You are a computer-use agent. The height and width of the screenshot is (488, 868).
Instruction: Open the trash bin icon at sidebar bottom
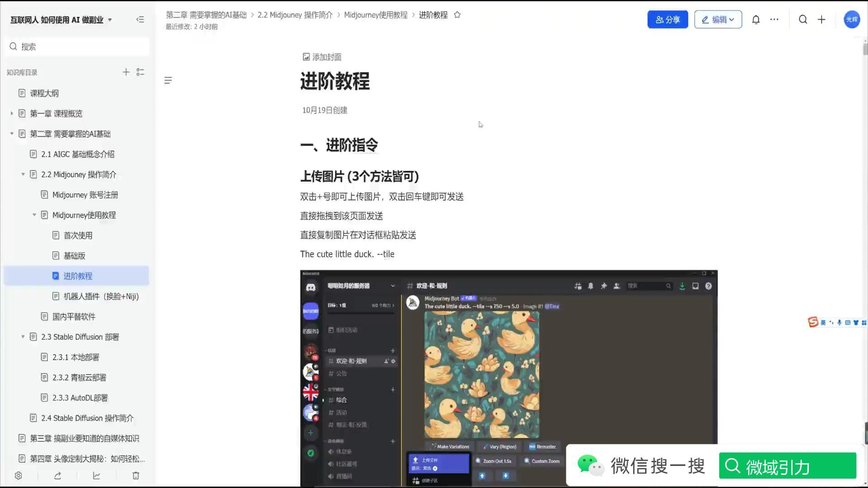pyautogui.click(x=136, y=475)
